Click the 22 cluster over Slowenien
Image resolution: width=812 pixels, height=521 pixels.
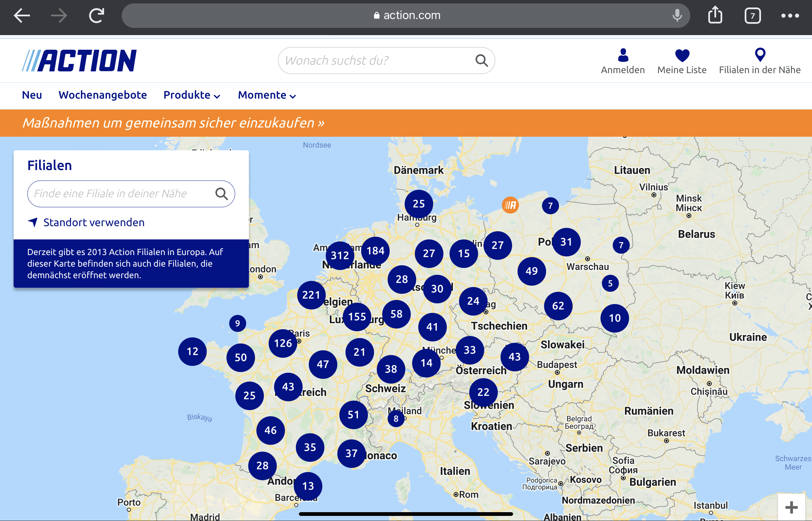point(484,392)
